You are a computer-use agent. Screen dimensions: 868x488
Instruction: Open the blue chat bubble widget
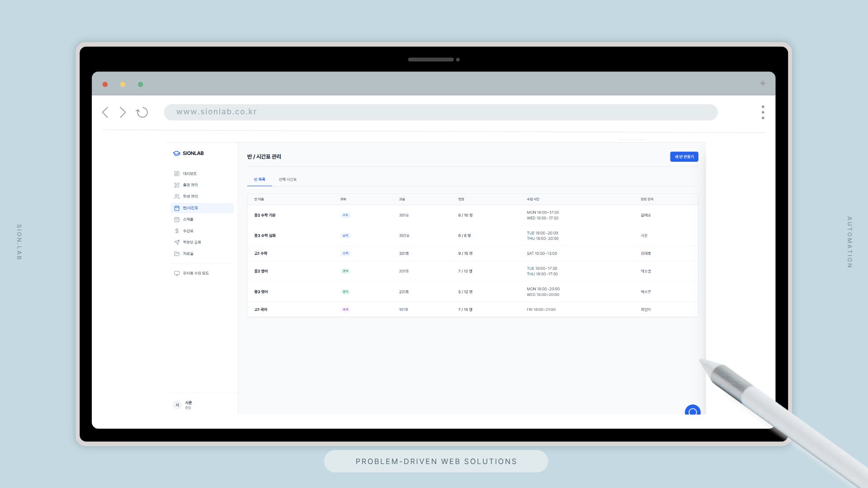pyautogui.click(x=692, y=411)
